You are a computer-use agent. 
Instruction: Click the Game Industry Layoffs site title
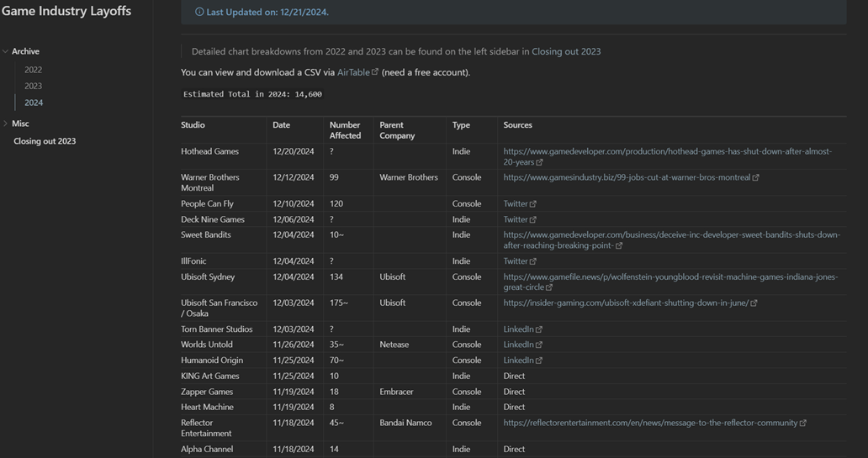point(66,11)
